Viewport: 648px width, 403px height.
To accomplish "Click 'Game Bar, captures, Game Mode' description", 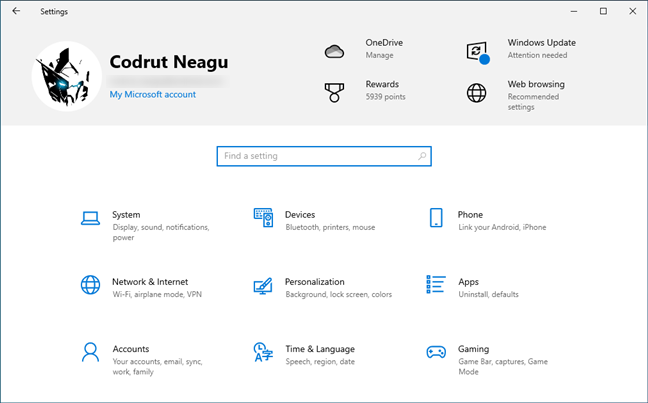I will point(503,367).
